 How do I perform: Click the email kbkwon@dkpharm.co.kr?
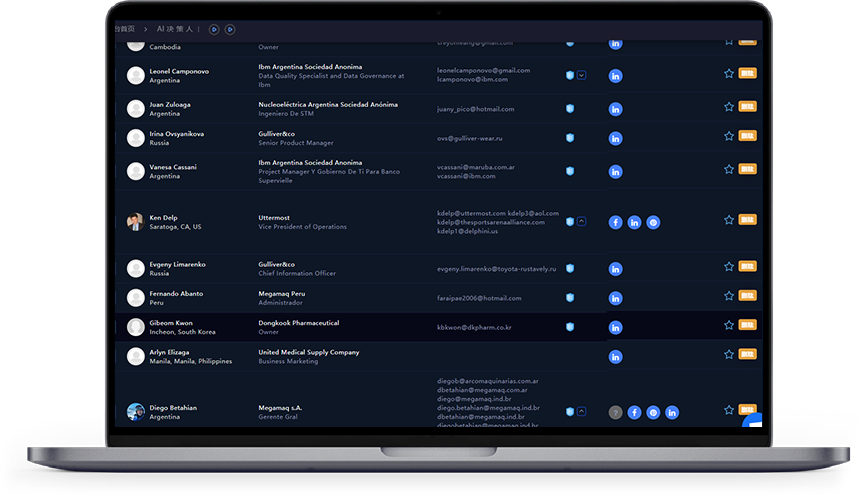pyautogui.click(x=474, y=327)
